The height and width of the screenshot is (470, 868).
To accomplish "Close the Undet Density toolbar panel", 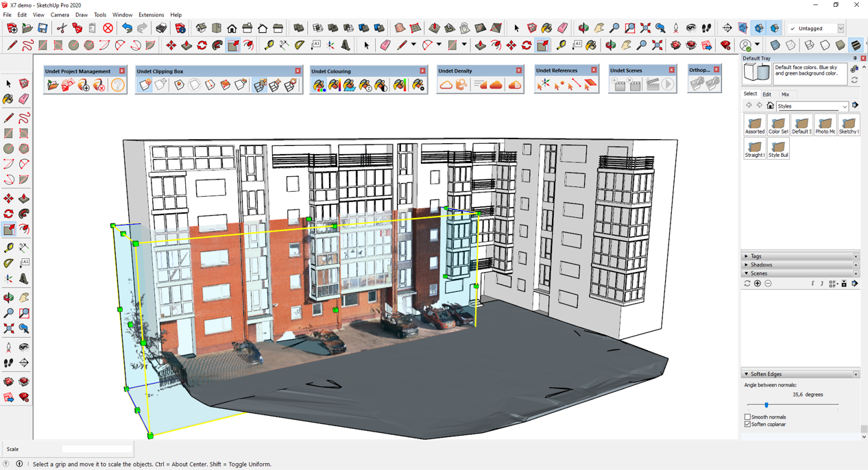I will tap(519, 71).
